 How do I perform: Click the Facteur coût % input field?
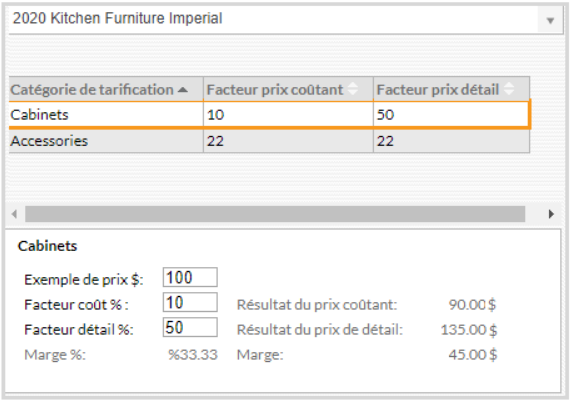pyautogui.click(x=190, y=302)
